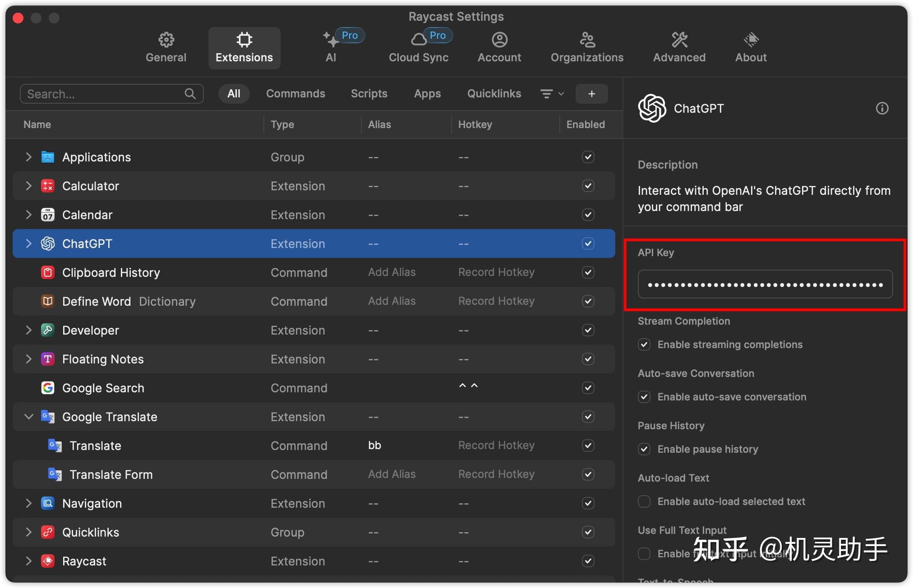Click the Floating Notes icon
The width and height of the screenshot is (913, 588).
(48, 359)
